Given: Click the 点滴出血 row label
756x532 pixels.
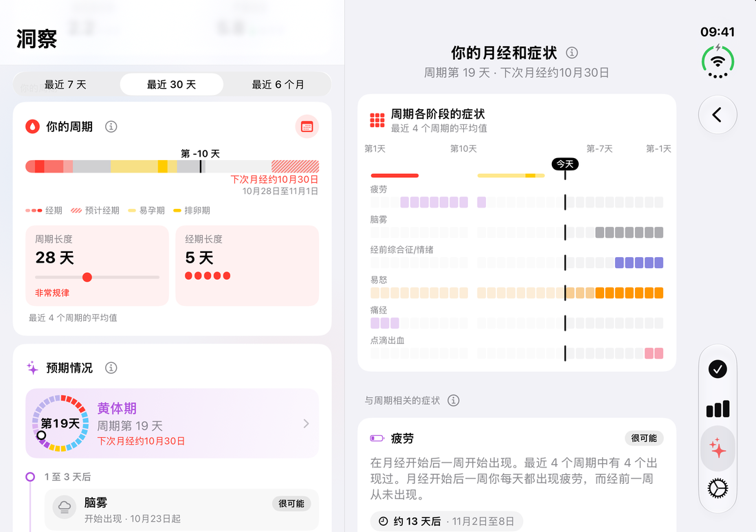Looking at the screenshot, I should click(387, 340).
